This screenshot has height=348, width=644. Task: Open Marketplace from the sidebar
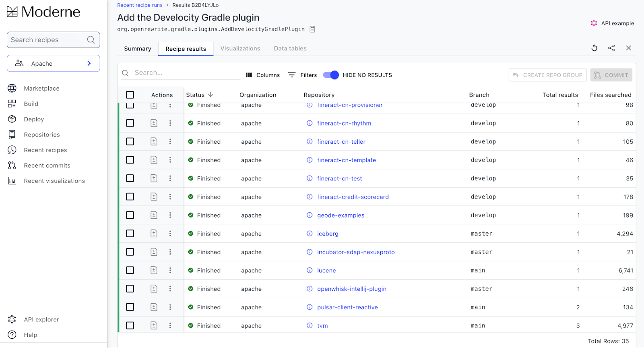41,88
